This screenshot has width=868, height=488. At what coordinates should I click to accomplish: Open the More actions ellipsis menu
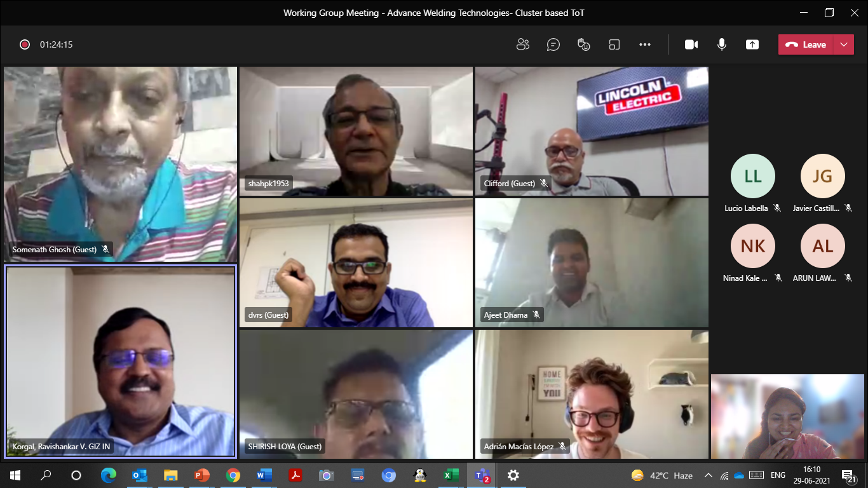coord(645,44)
